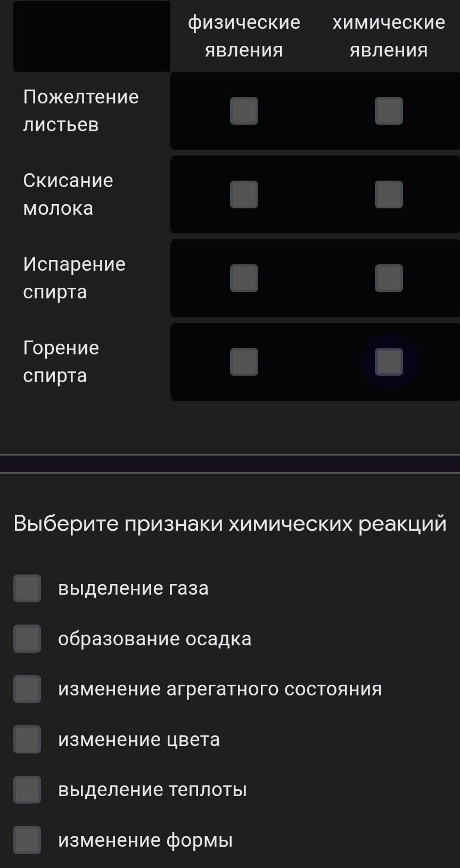Check химические явления for Пожелтение листьев
Viewport: 460px width, 868px height.
coord(389,111)
